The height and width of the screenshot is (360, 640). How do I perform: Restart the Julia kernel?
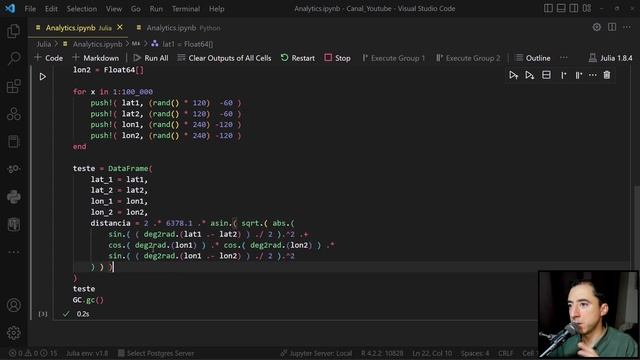click(x=298, y=58)
